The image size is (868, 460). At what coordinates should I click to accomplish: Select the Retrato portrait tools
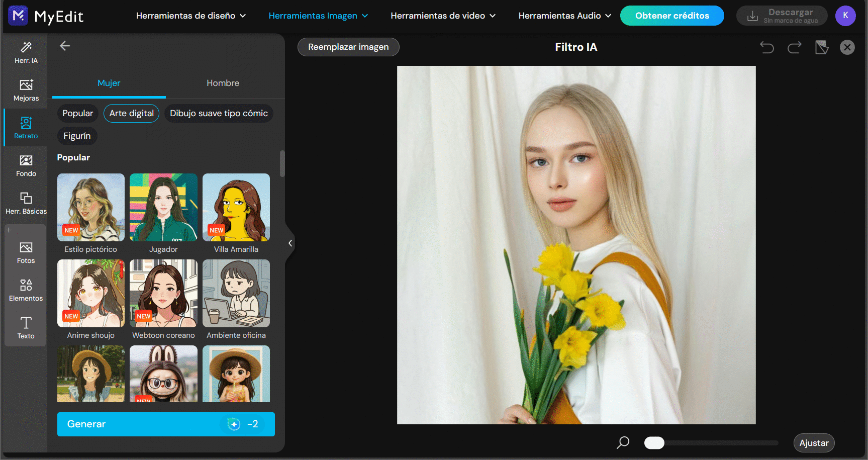click(x=26, y=128)
